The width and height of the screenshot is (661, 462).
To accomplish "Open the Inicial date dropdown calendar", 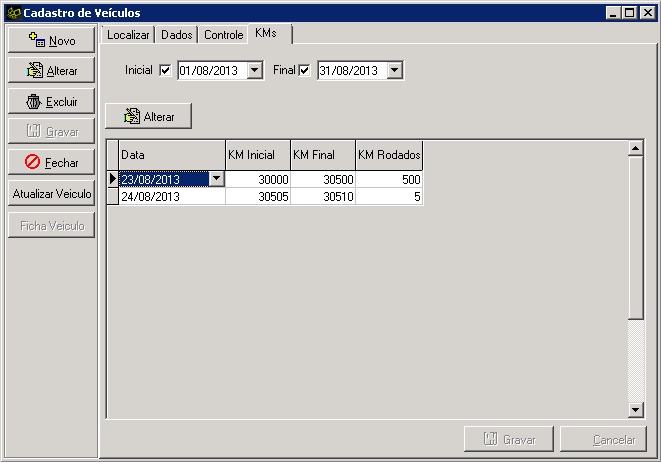I will click(x=254, y=71).
